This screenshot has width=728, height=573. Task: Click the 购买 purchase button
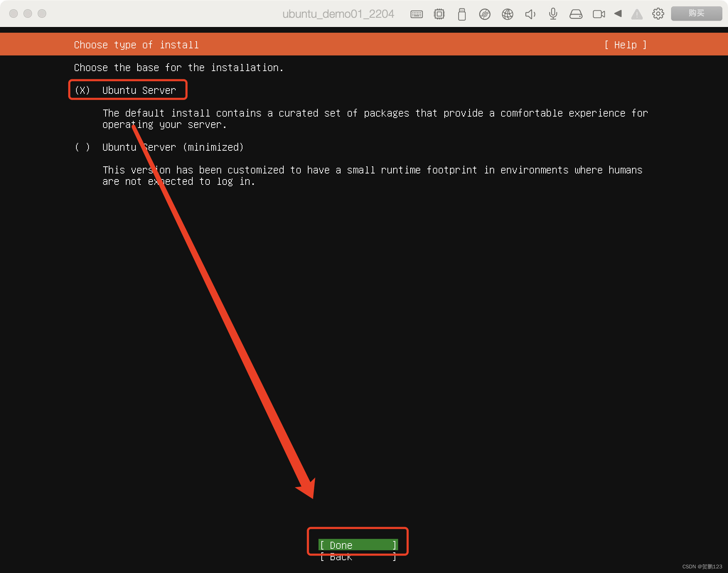click(x=696, y=14)
